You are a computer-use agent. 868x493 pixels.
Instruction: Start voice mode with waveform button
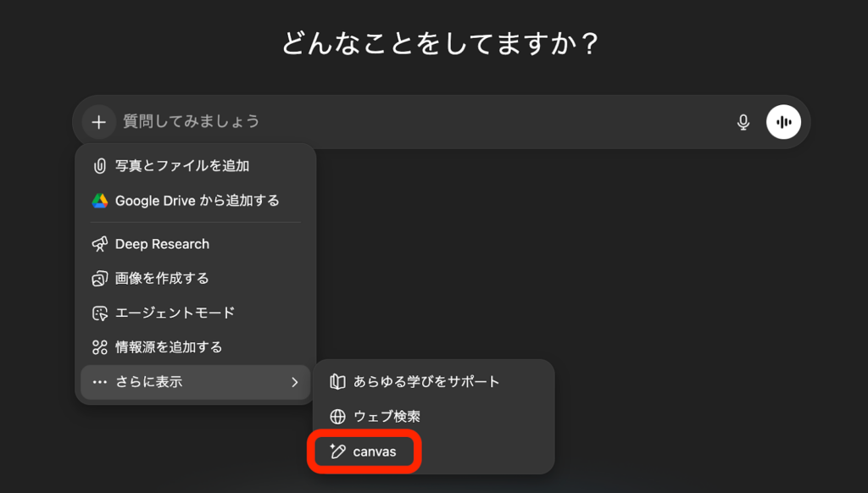point(784,122)
